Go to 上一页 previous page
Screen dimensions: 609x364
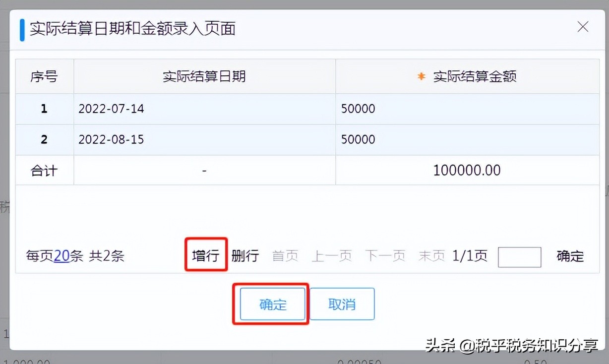tap(332, 256)
